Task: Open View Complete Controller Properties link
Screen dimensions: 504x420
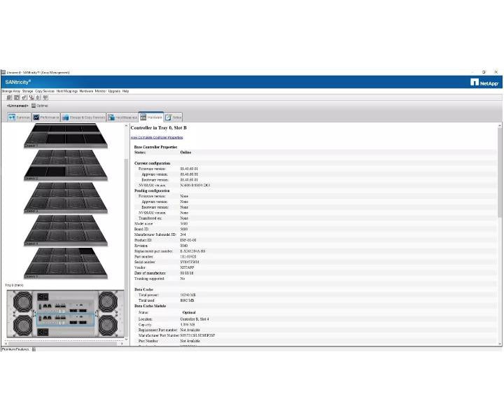Action: point(157,137)
